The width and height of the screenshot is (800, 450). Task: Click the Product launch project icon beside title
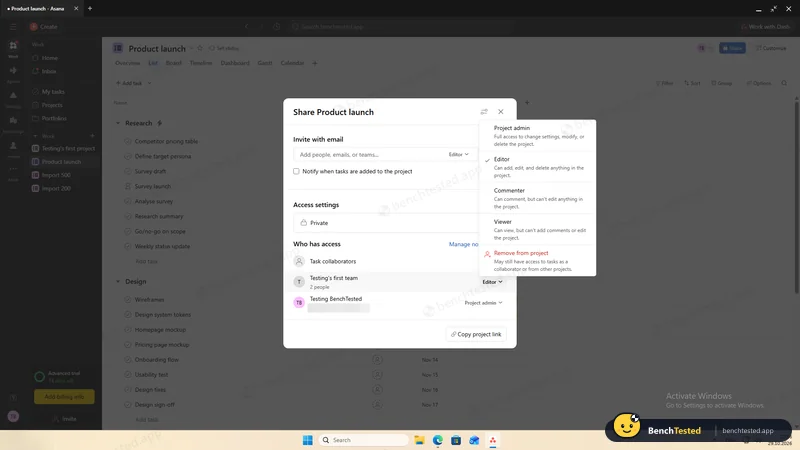(x=118, y=48)
